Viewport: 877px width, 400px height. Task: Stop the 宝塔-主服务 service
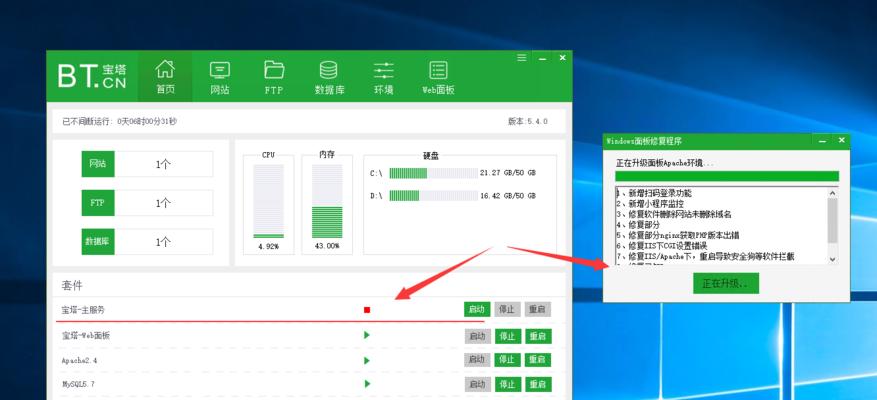(507, 309)
